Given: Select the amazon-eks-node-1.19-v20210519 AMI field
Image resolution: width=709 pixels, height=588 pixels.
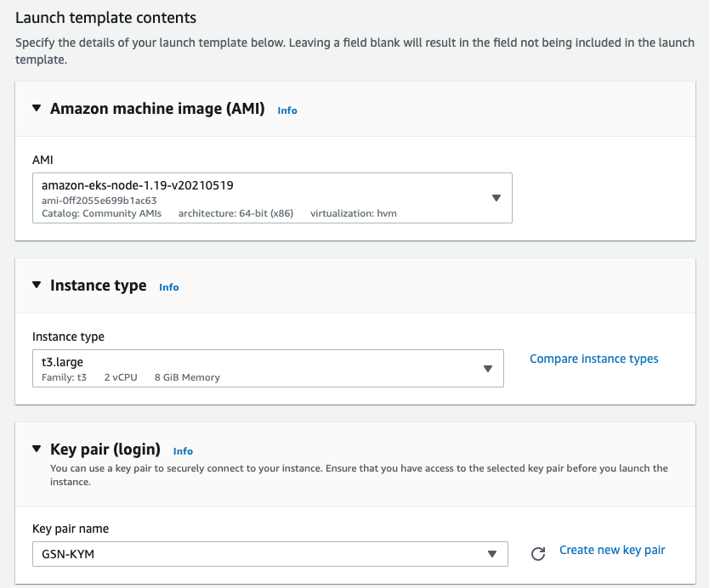Looking at the screenshot, I should click(138, 185).
